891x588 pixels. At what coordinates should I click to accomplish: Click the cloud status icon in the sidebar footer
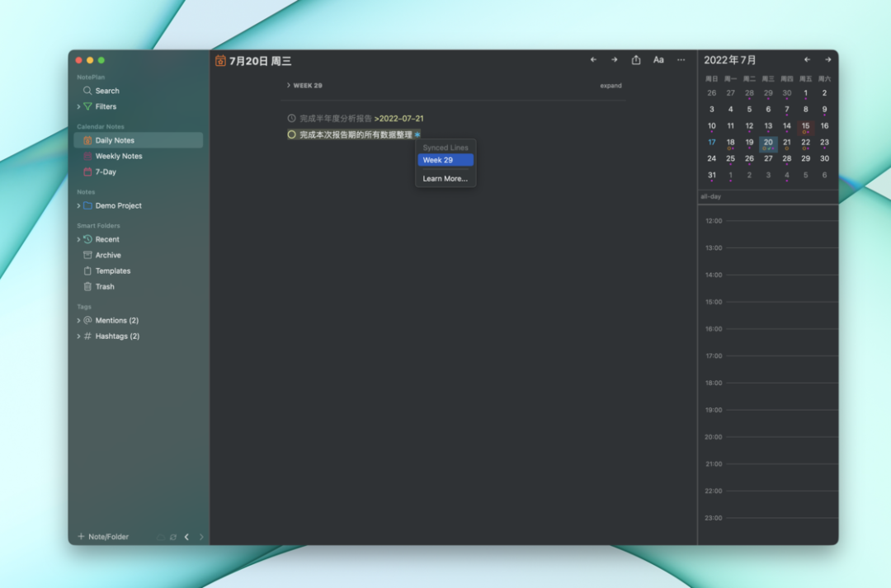[161, 537]
